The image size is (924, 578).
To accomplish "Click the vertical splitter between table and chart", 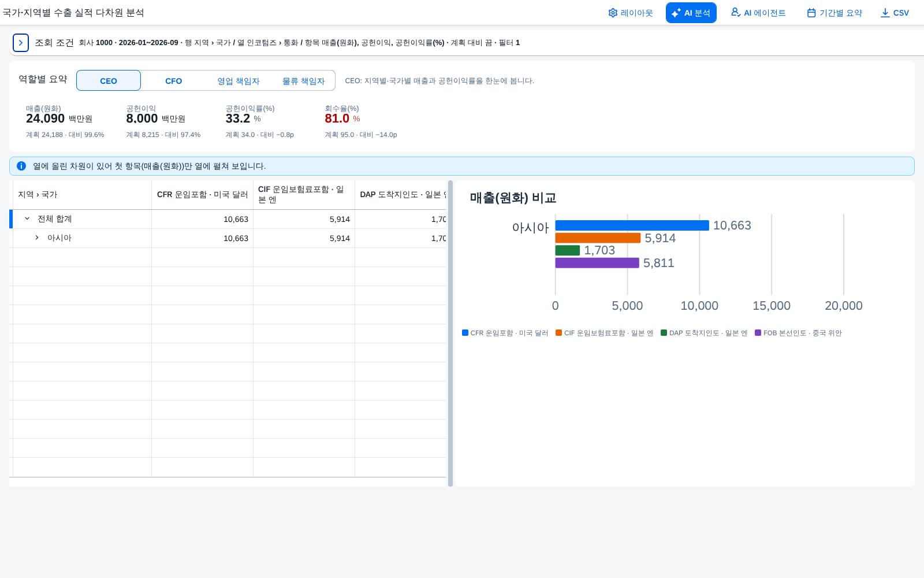I will pos(450,334).
